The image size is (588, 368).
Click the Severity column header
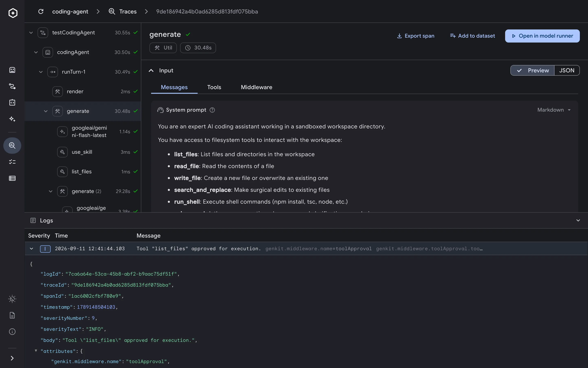[39, 236]
